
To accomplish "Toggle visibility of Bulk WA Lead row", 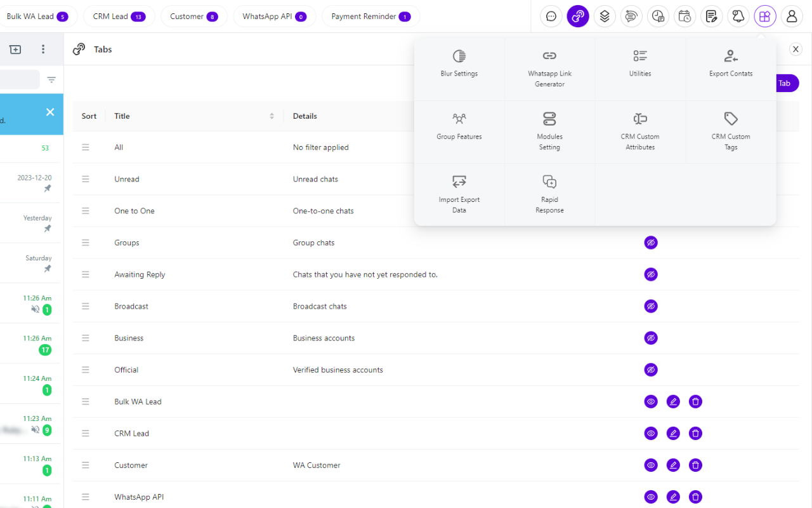I will 651,401.
